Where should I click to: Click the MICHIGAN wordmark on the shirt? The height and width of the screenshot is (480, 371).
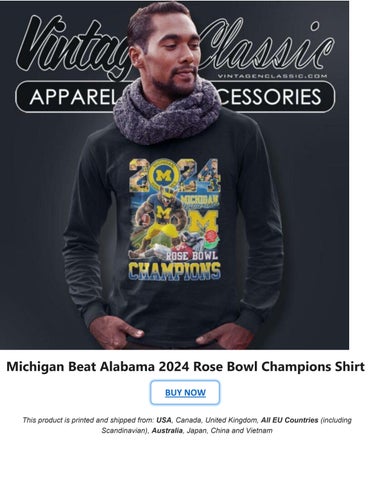click(200, 199)
